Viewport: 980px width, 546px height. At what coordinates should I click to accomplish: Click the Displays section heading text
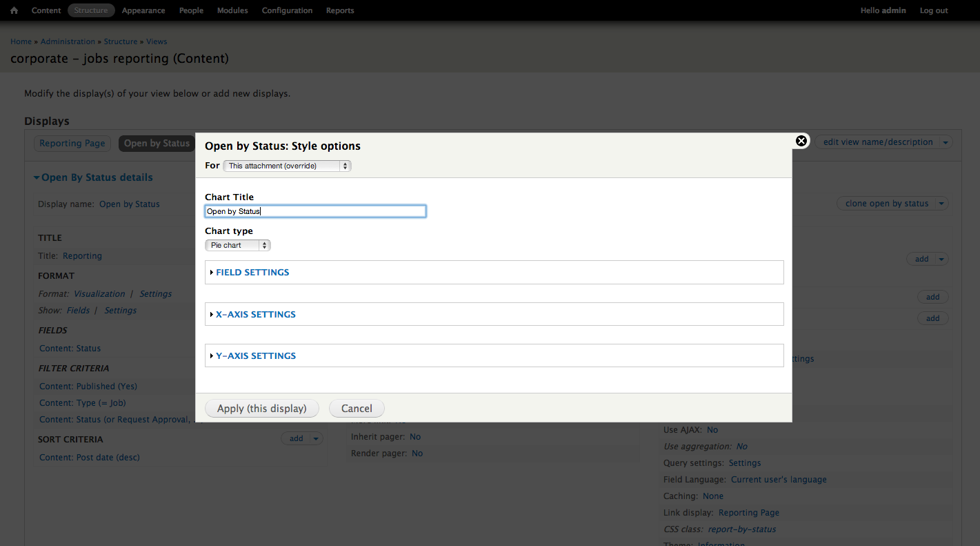(47, 121)
